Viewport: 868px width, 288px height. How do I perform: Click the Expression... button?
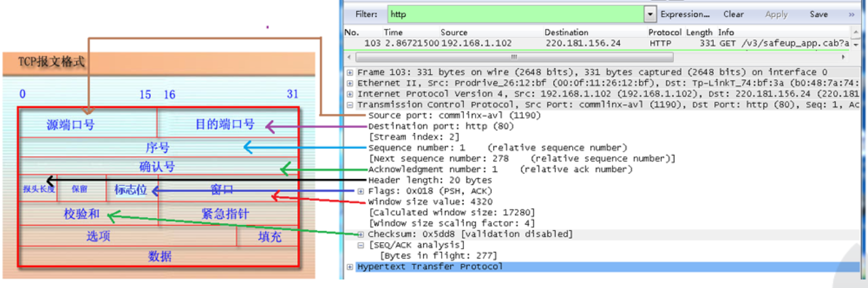[685, 14]
